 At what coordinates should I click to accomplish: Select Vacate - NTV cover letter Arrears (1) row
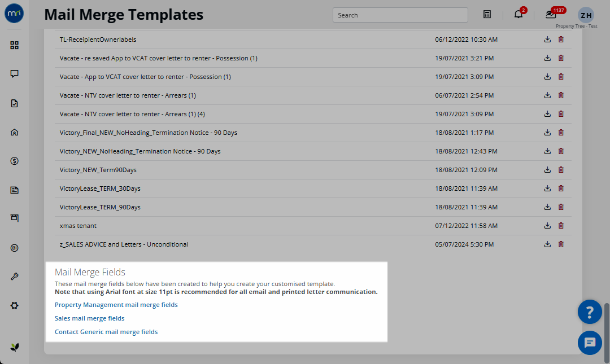coord(313,95)
